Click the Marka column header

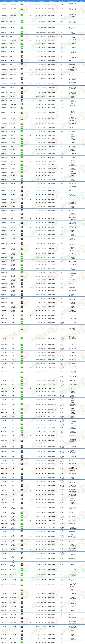4,1
